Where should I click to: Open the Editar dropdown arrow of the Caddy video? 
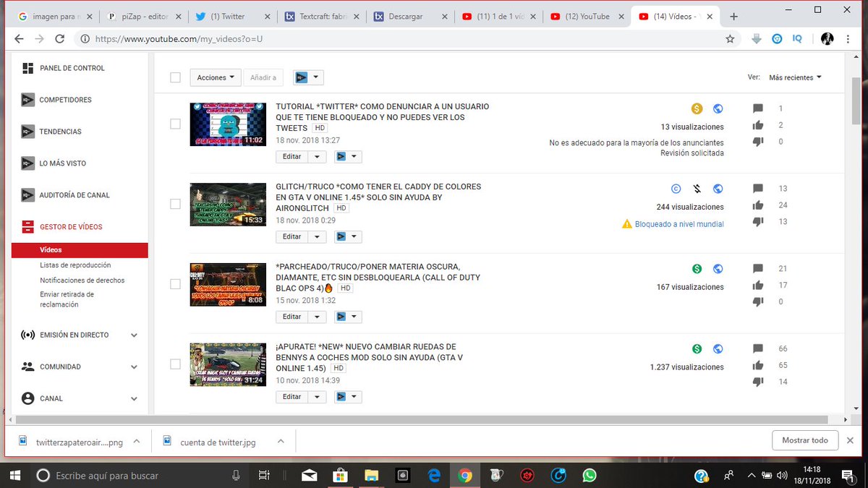318,236
